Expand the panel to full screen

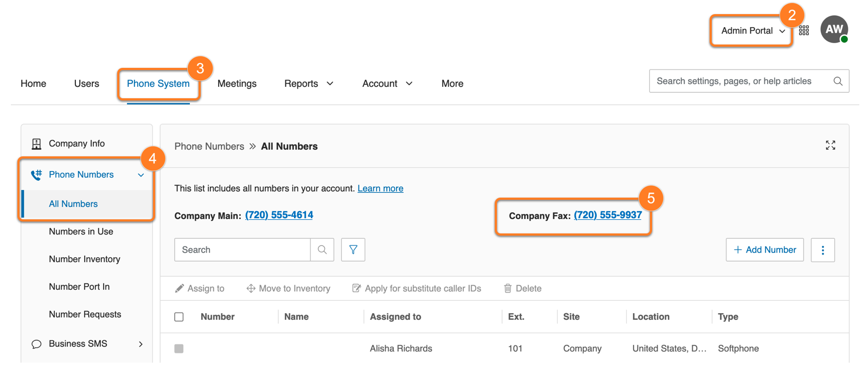(x=830, y=145)
